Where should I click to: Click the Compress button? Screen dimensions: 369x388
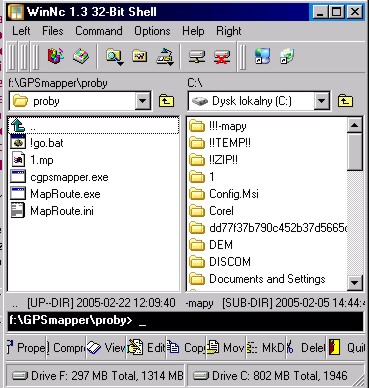(66, 348)
